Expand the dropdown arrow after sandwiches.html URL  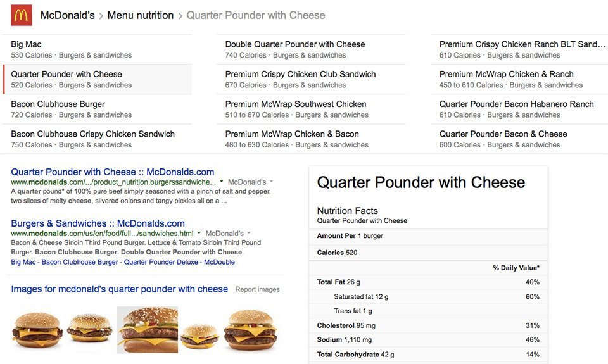click(x=199, y=234)
